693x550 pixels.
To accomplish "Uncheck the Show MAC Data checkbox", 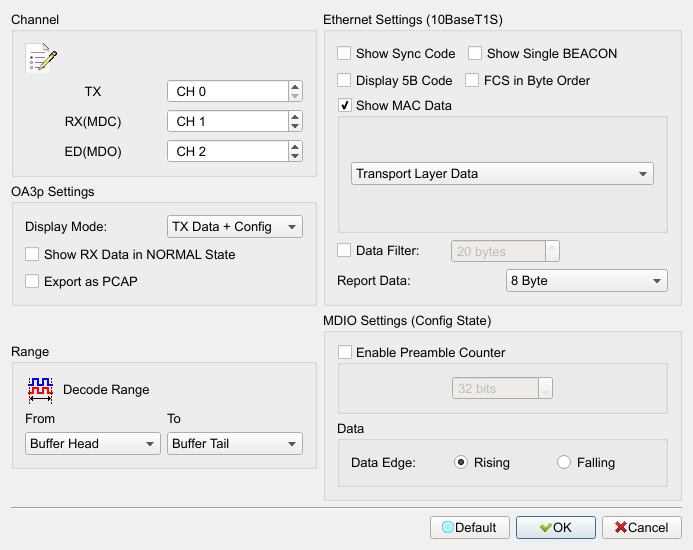I will point(345,105).
